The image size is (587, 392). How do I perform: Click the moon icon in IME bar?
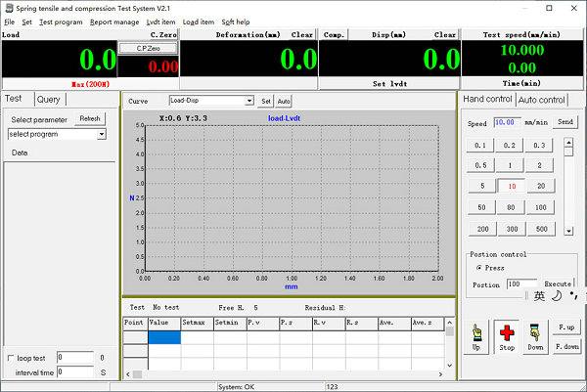tap(556, 295)
